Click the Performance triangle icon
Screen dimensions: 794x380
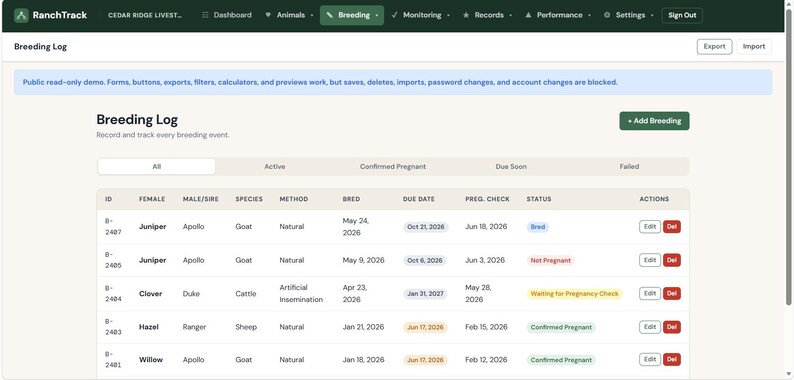pos(528,15)
